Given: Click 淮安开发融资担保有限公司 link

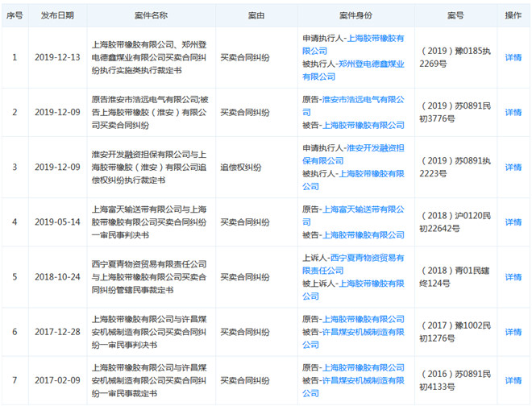Looking at the screenshot, I should point(353,155).
